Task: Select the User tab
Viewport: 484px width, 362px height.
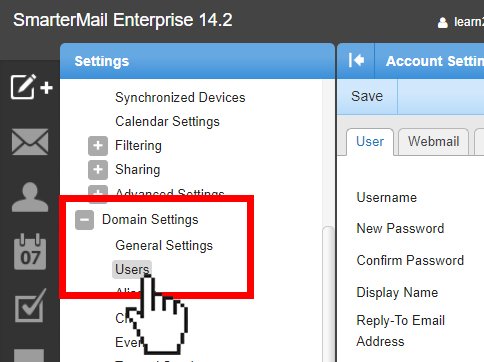Action: pyautogui.click(x=370, y=142)
